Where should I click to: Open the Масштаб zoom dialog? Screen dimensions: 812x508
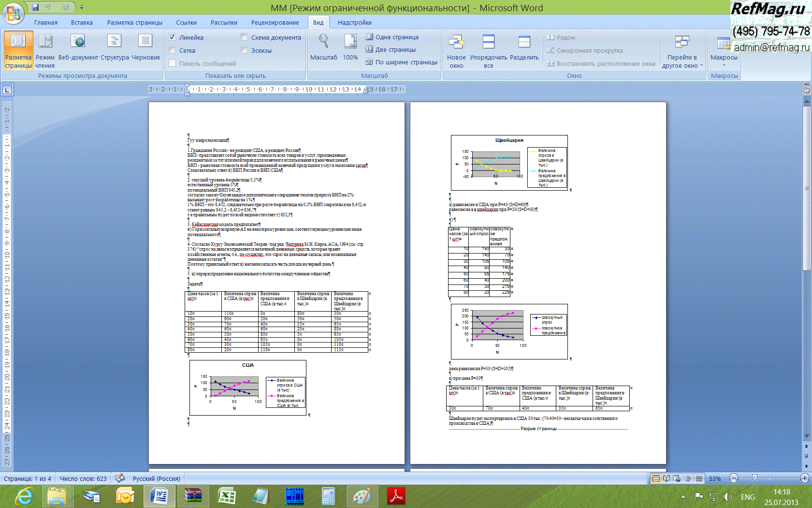(323, 47)
